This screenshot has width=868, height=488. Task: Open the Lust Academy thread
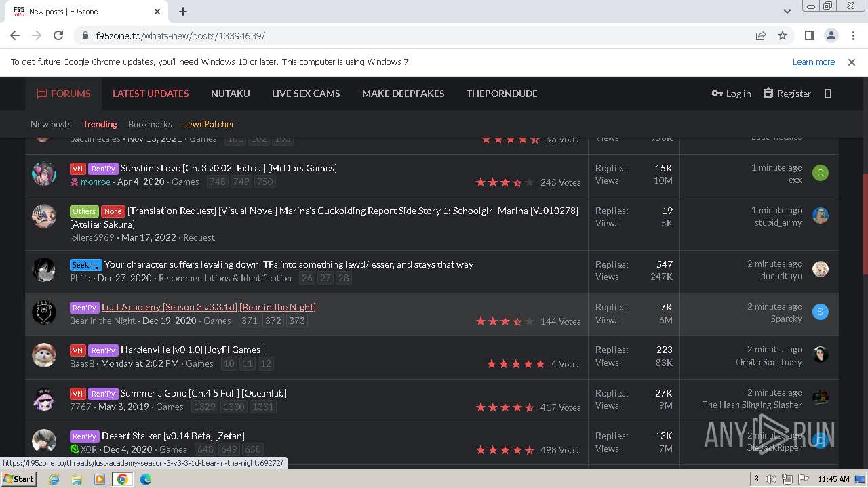(209, 307)
